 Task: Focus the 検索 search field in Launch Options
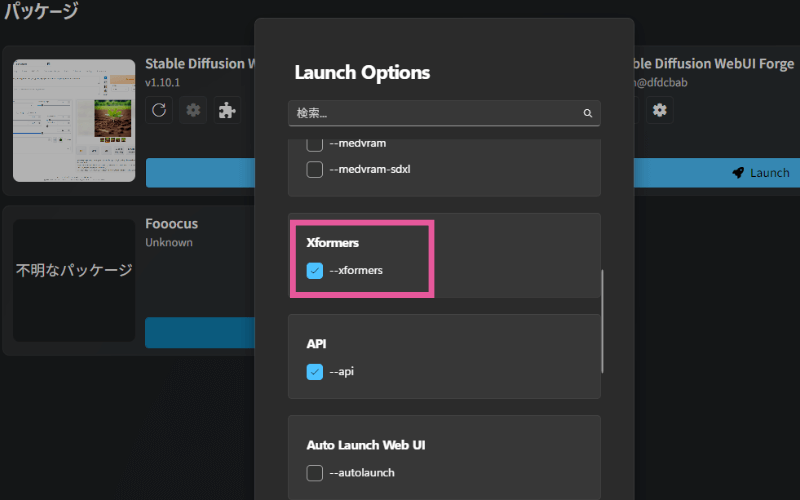(436, 113)
